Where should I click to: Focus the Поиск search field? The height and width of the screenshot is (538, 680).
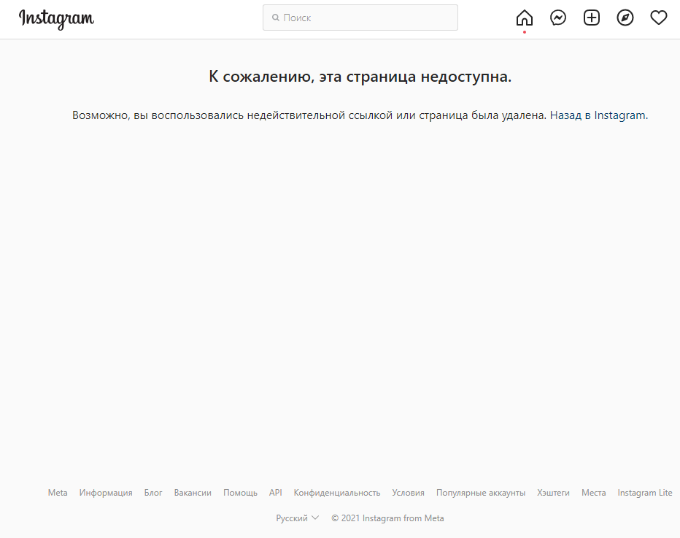[x=365, y=18]
